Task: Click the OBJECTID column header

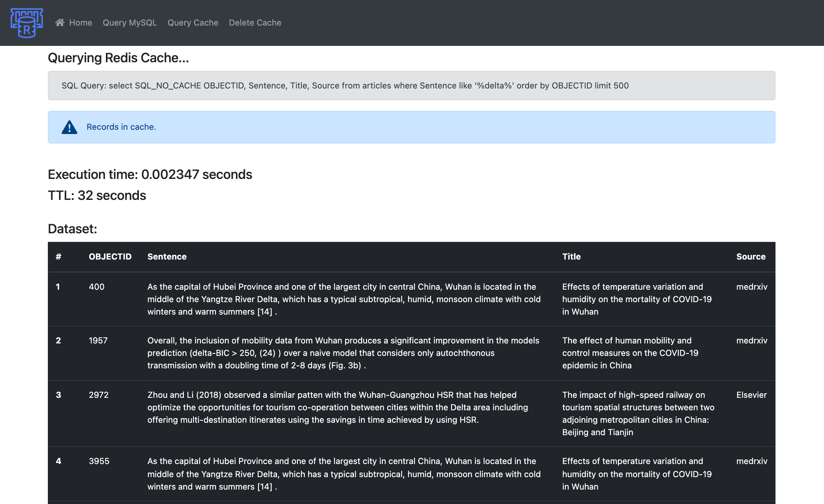Action: (x=110, y=257)
